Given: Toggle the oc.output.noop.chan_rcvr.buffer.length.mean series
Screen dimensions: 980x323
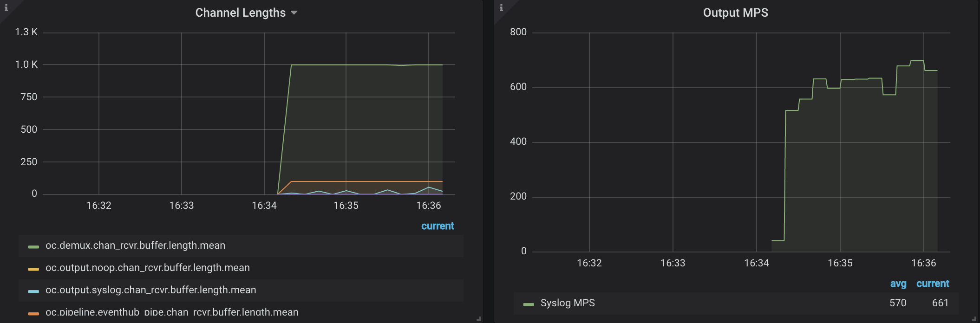Looking at the screenshot, I should 147,268.
